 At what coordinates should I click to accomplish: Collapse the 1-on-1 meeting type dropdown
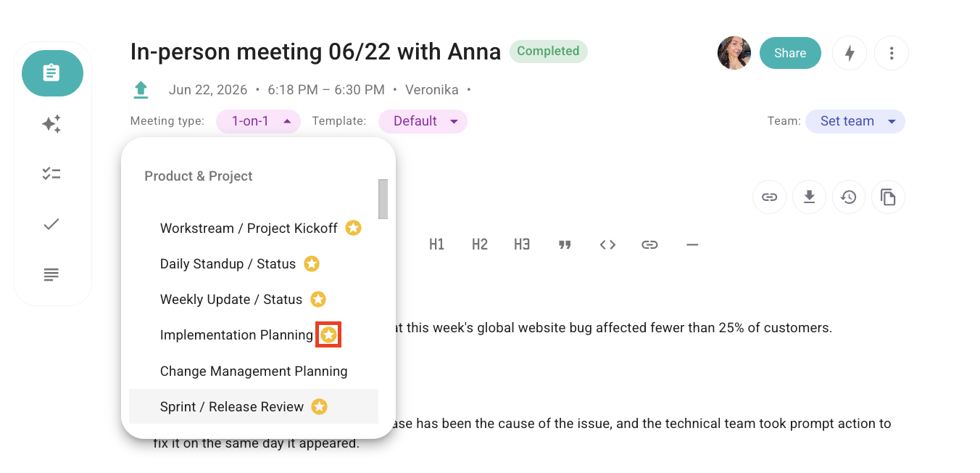pos(259,121)
